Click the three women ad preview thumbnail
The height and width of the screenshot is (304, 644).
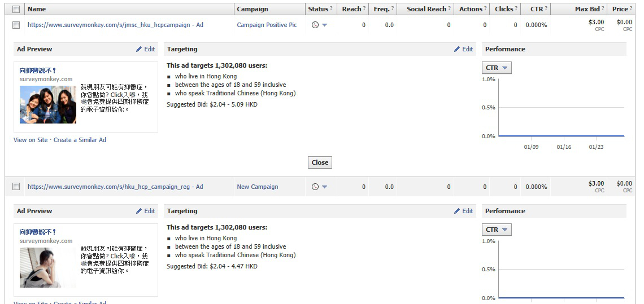tap(48, 104)
